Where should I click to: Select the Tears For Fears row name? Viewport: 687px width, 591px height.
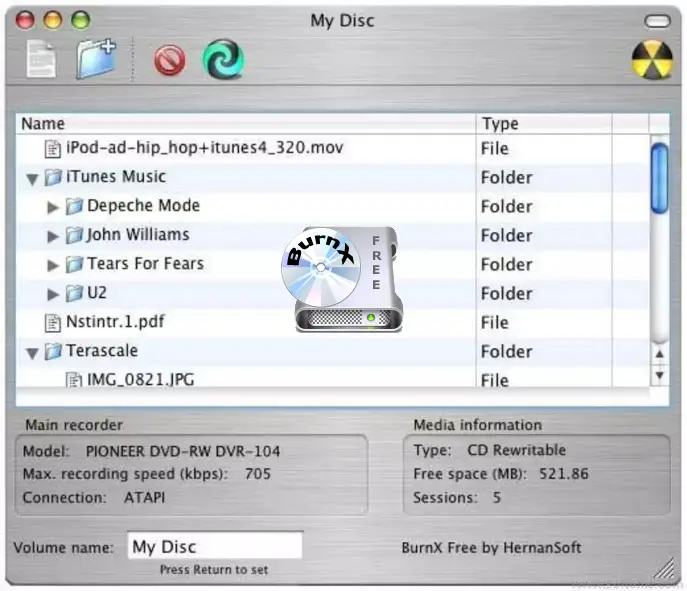146,264
